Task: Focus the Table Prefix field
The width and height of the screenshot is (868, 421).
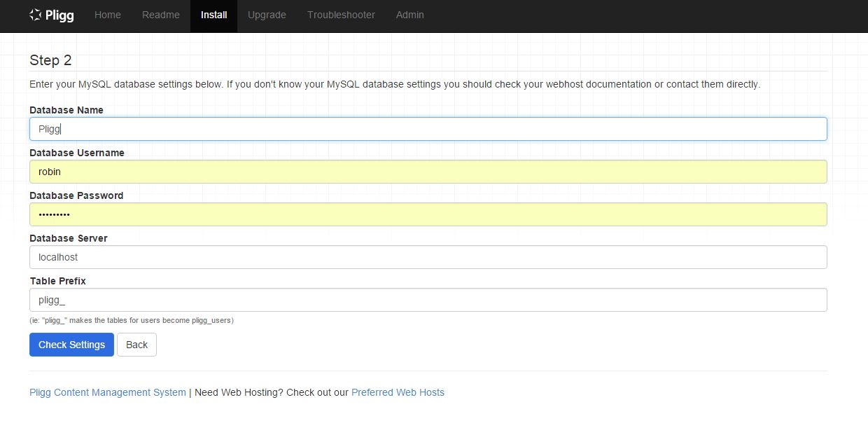Action: pyautogui.click(x=428, y=300)
